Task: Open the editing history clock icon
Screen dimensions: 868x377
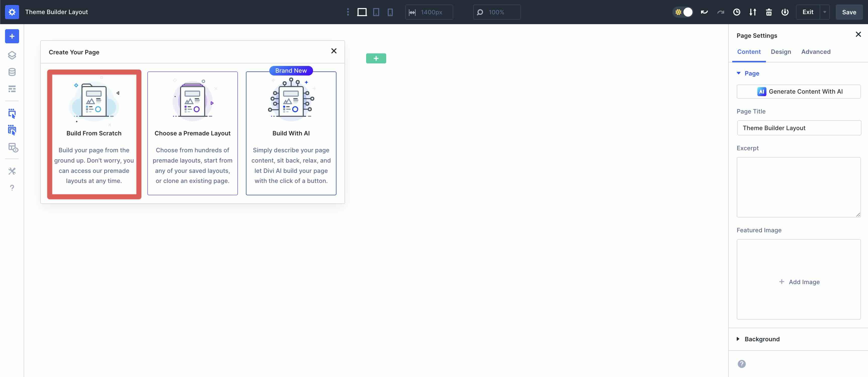Action: click(737, 12)
